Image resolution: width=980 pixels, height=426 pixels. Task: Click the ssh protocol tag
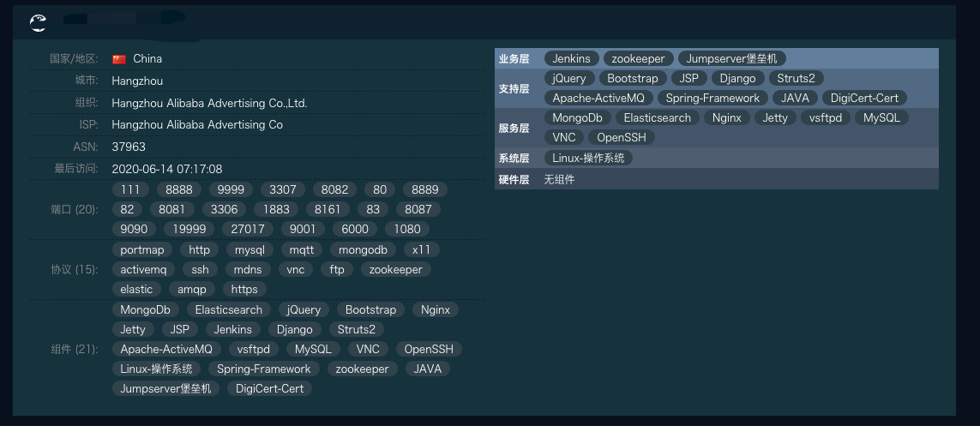pyautogui.click(x=200, y=270)
